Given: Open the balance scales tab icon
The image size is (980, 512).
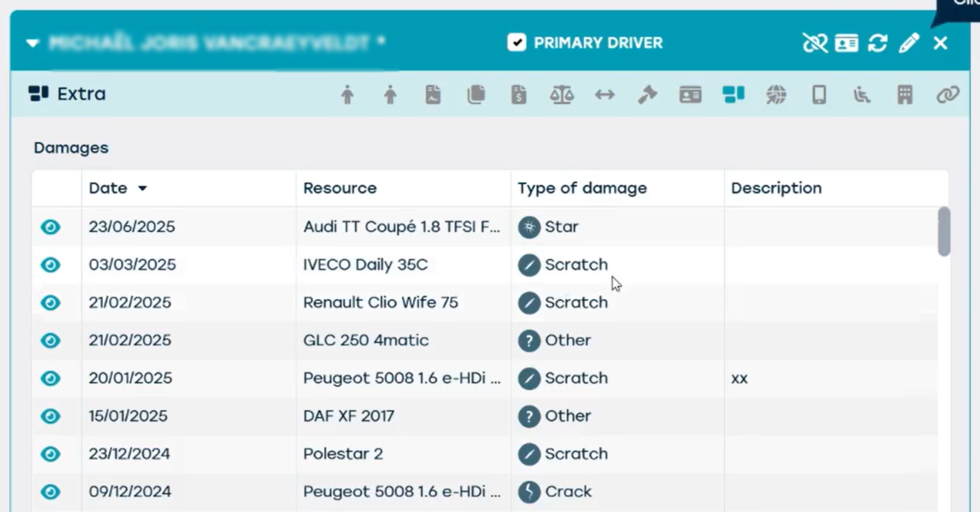Looking at the screenshot, I should (x=562, y=95).
